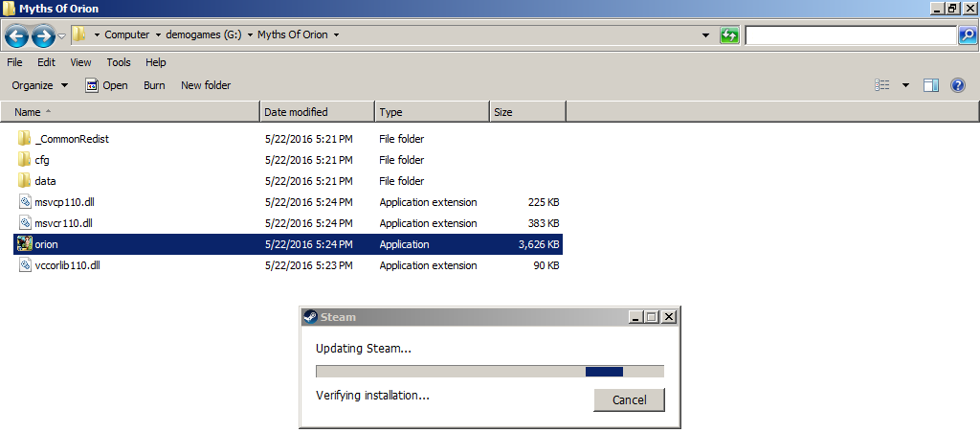The image size is (980, 433).
Task: Click Open in the toolbar
Action: point(107,85)
